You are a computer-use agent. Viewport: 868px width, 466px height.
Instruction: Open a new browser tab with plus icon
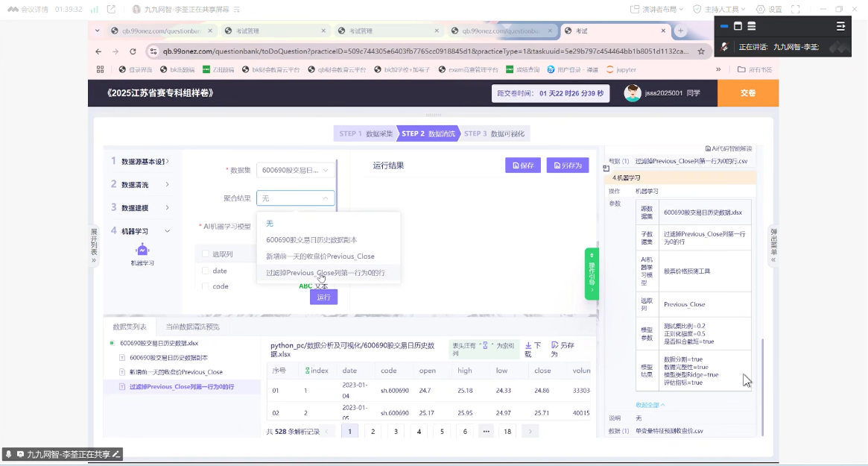[680, 31]
